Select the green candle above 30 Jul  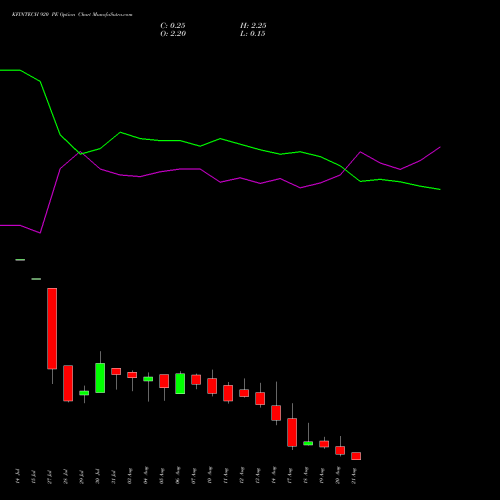(100, 378)
